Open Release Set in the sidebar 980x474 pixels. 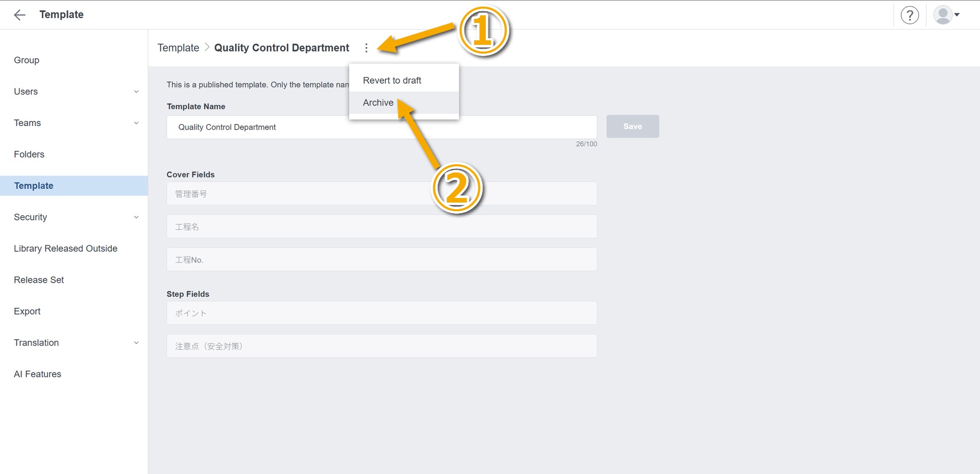(x=39, y=280)
